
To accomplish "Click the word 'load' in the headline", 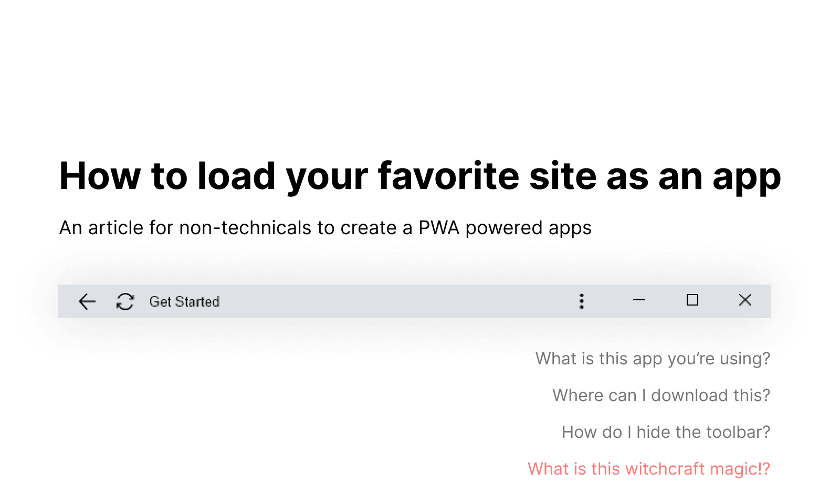I will [x=236, y=176].
